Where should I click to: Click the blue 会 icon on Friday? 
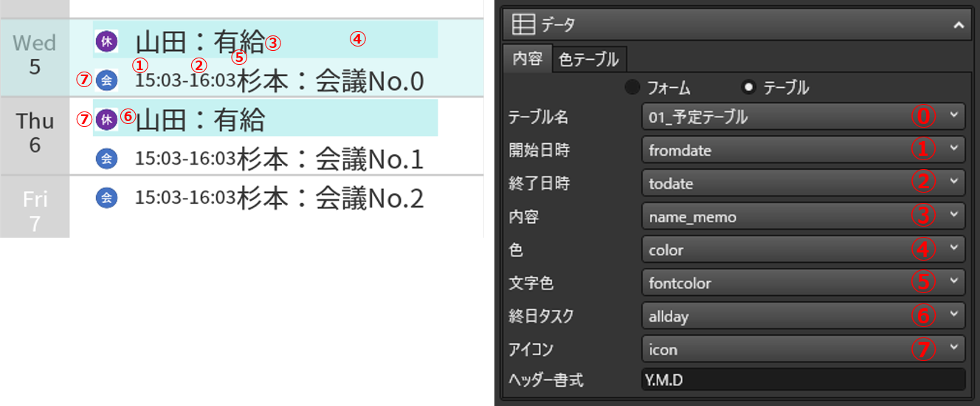106,197
